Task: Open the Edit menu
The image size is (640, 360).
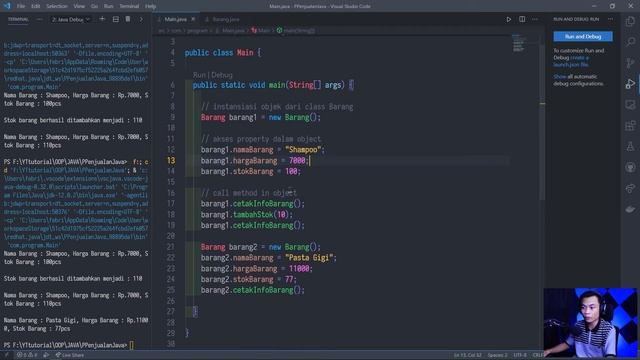Action: 36,6
